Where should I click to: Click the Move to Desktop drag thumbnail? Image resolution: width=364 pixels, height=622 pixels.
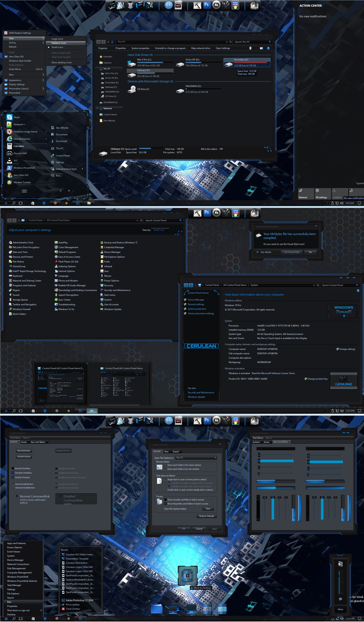pos(188,575)
